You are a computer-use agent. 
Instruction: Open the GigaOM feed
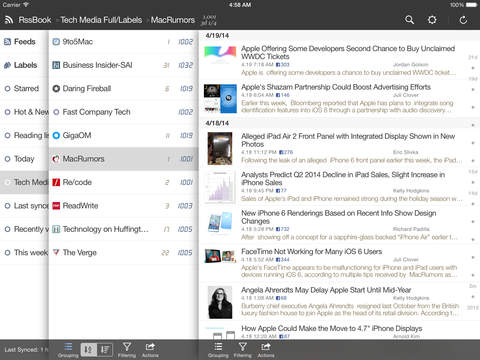123,135
